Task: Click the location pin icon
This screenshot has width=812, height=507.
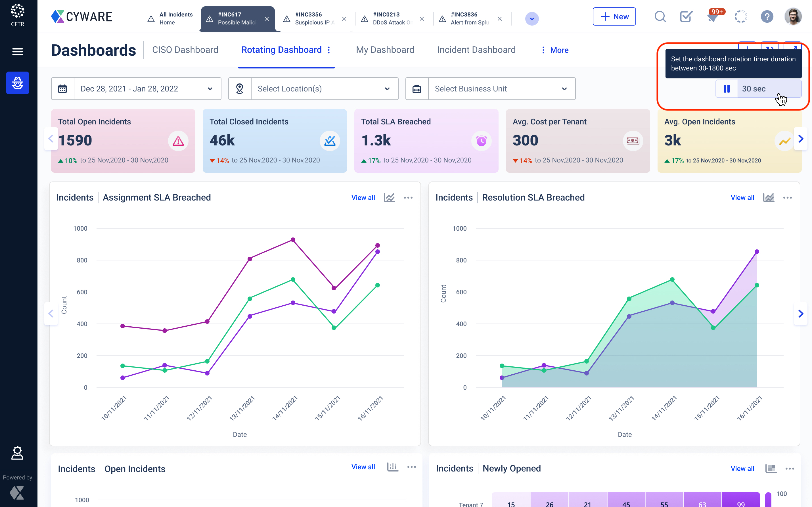Action: tap(240, 89)
